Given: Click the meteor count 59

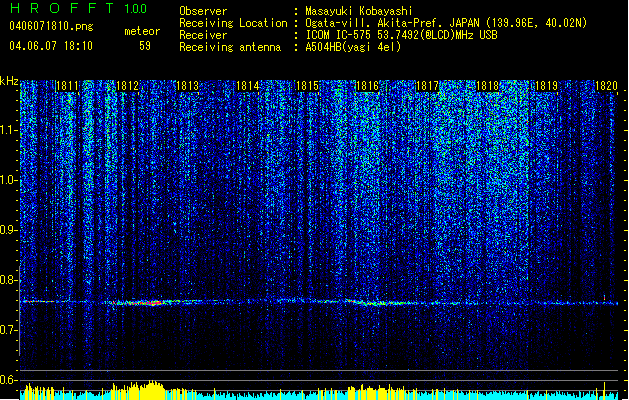Looking at the screenshot, I should [x=145, y=46].
